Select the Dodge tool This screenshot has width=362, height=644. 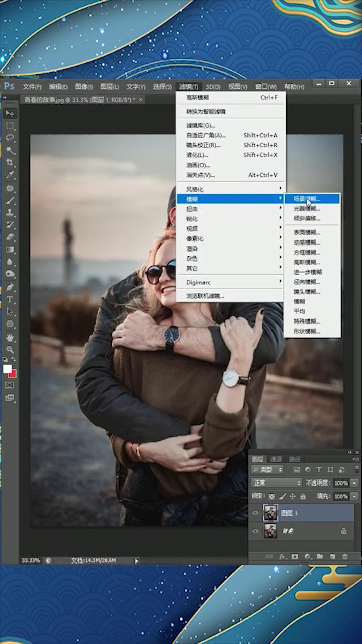10,274
